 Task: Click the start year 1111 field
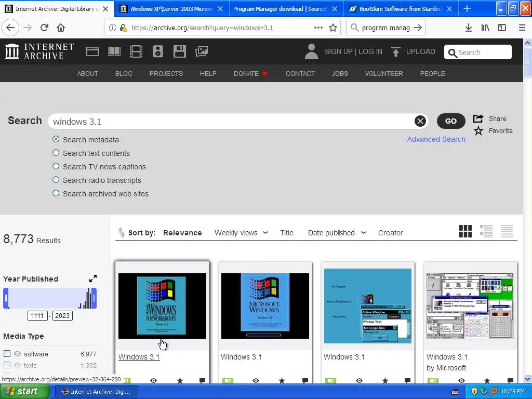pos(37,315)
